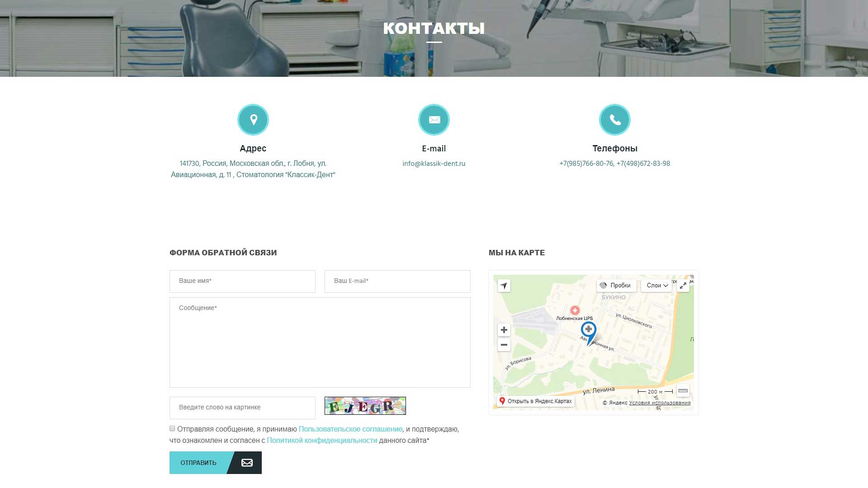The height and width of the screenshot is (488, 868).
Task: Click the map geolocation arrow icon
Action: tap(504, 286)
